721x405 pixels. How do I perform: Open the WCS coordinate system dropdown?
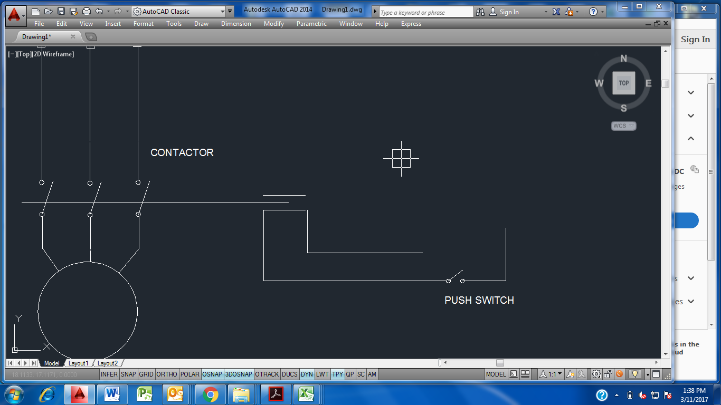(x=624, y=126)
